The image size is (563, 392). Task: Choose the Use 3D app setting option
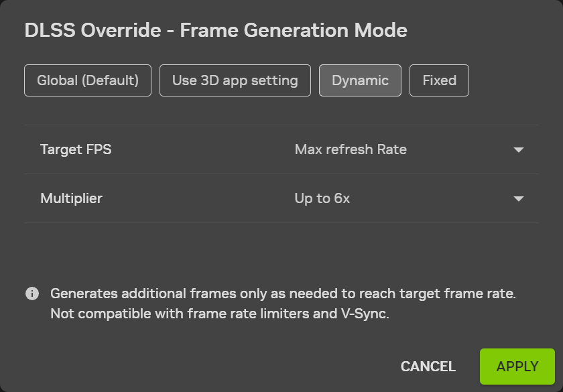click(x=235, y=80)
